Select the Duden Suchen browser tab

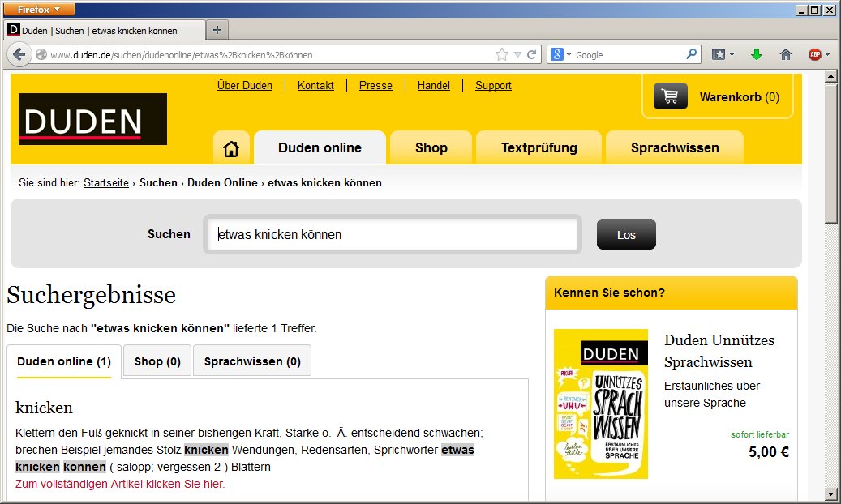click(105, 31)
